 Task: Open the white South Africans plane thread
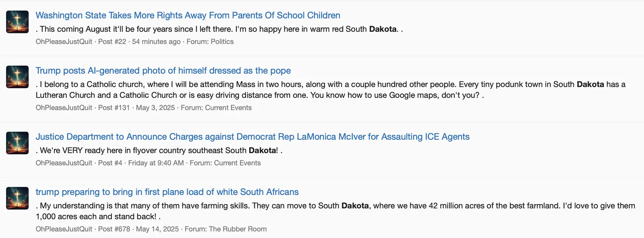click(x=167, y=192)
